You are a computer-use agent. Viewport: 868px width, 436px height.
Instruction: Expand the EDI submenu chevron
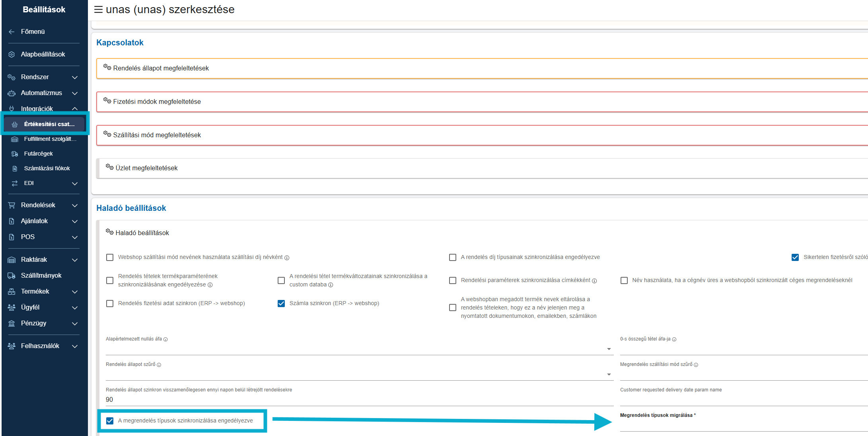click(75, 183)
